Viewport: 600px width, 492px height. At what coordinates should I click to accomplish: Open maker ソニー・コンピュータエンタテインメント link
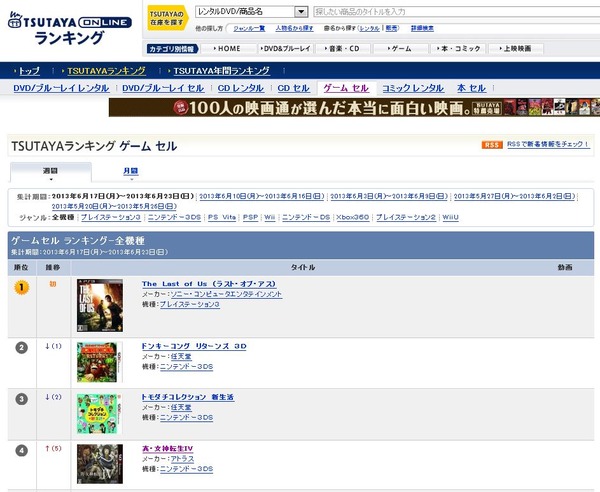[226, 294]
